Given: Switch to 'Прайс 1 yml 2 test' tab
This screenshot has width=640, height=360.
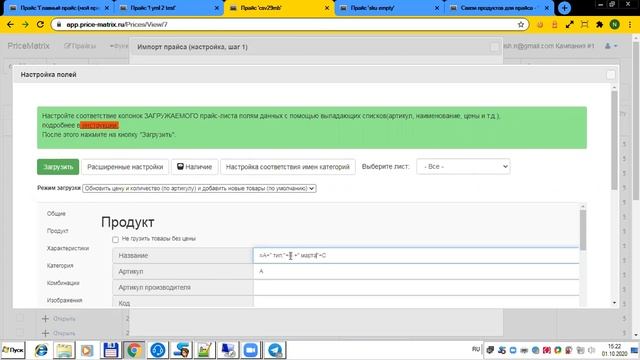Looking at the screenshot, I should (x=169, y=8).
